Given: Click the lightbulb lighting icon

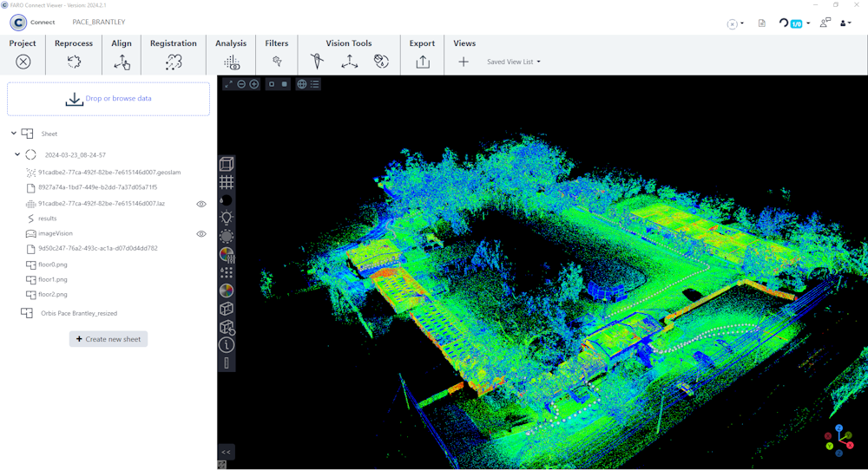Looking at the screenshot, I should [x=227, y=218].
